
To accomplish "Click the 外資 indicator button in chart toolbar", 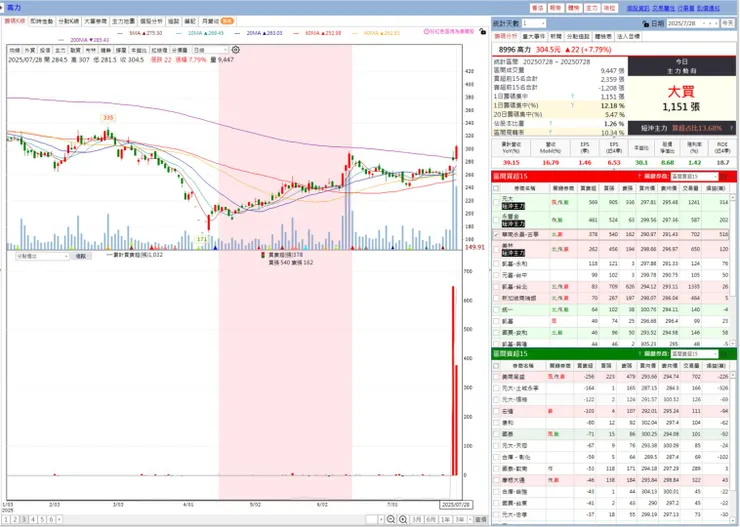I will point(30,50).
